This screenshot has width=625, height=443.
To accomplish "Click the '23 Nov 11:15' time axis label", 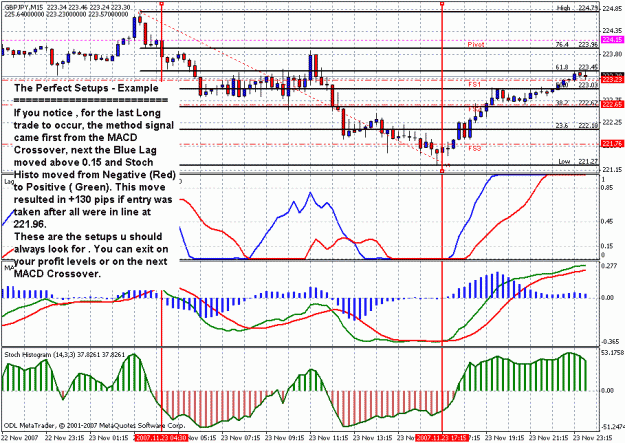I will pyautogui.click(x=328, y=438).
